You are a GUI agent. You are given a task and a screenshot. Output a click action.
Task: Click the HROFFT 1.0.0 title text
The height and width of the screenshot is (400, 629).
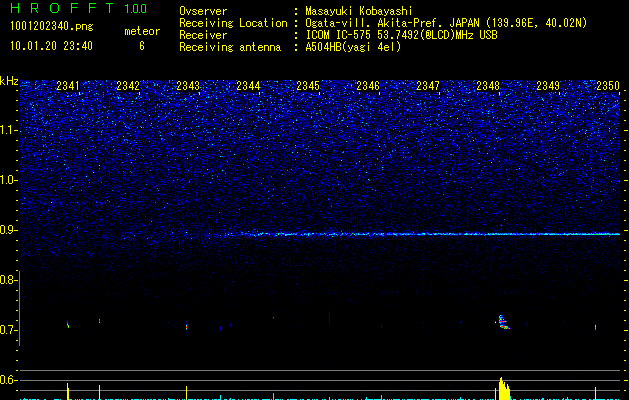coord(78,8)
